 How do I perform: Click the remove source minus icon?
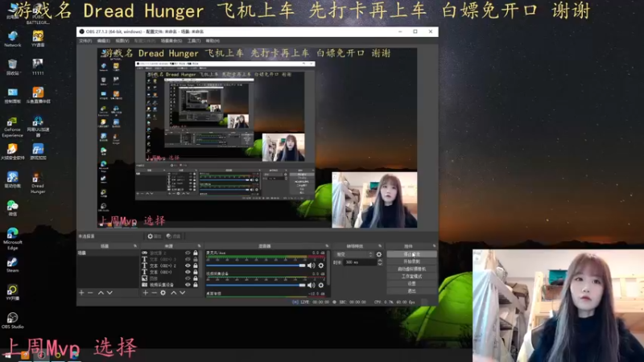154,293
